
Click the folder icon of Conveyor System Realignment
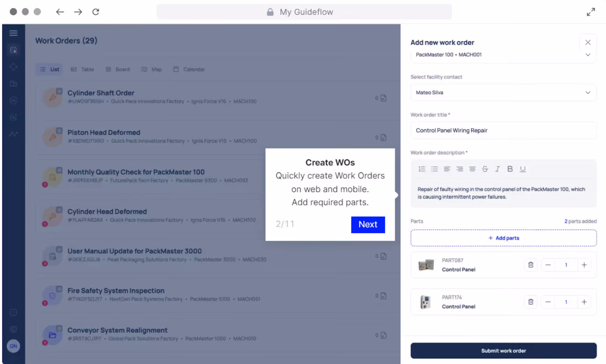pyautogui.click(x=52, y=335)
